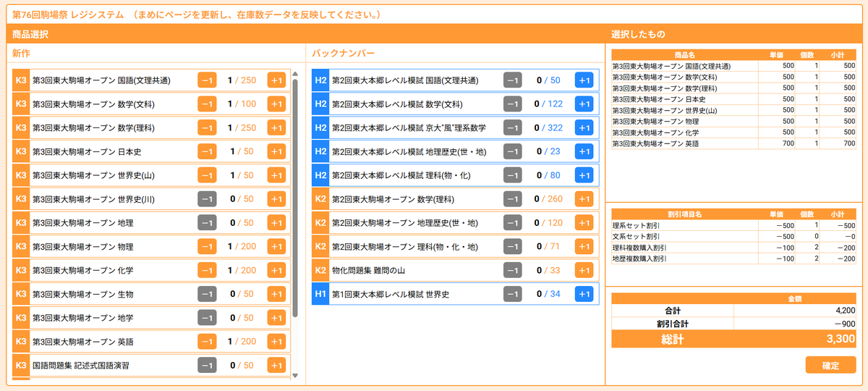Select the 理科複数購入割引 discount row

click(x=735, y=247)
